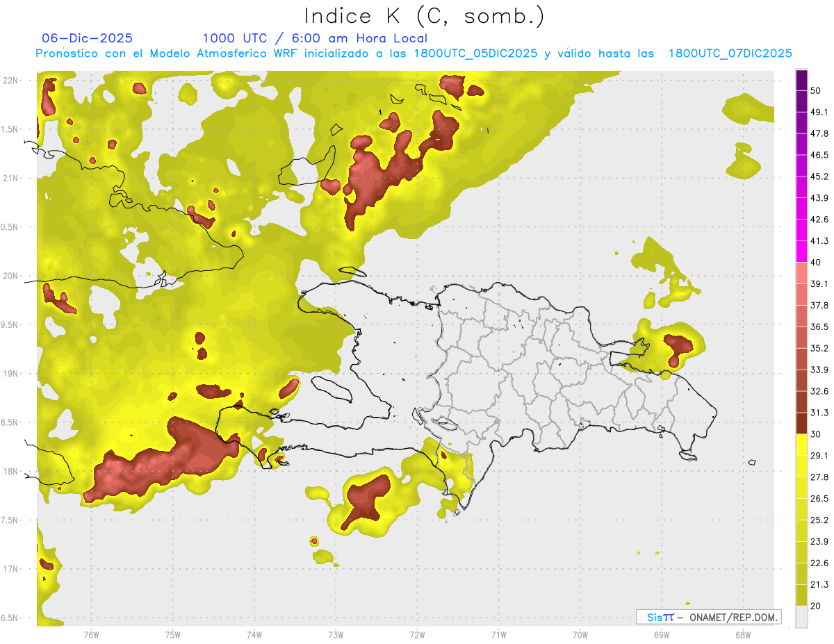The height and width of the screenshot is (644, 834).
Task: Click the colorbar value '30'
Action: click(x=817, y=434)
